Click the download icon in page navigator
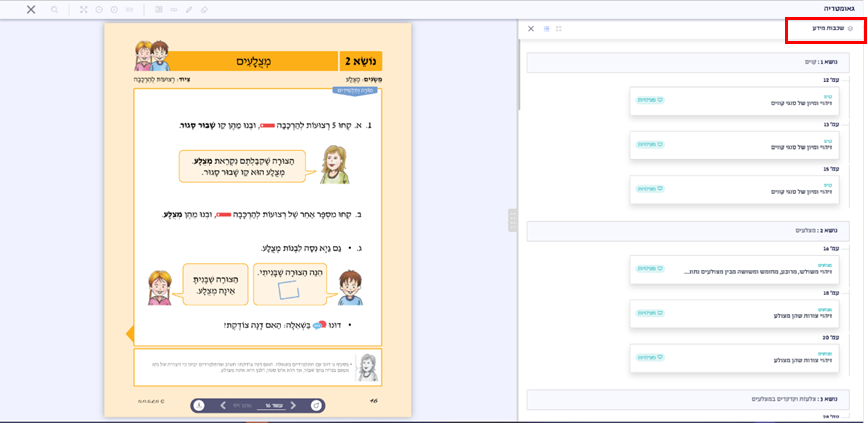 click(199, 405)
